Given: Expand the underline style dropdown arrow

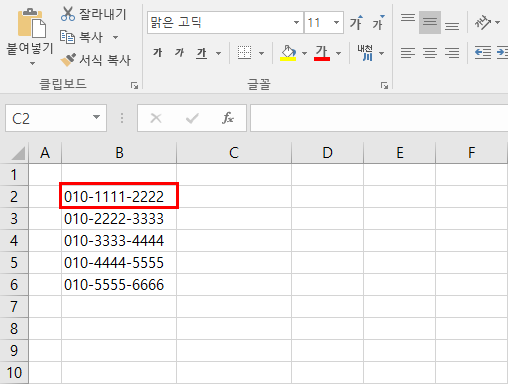Looking at the screenshot, I should (218, 53).
